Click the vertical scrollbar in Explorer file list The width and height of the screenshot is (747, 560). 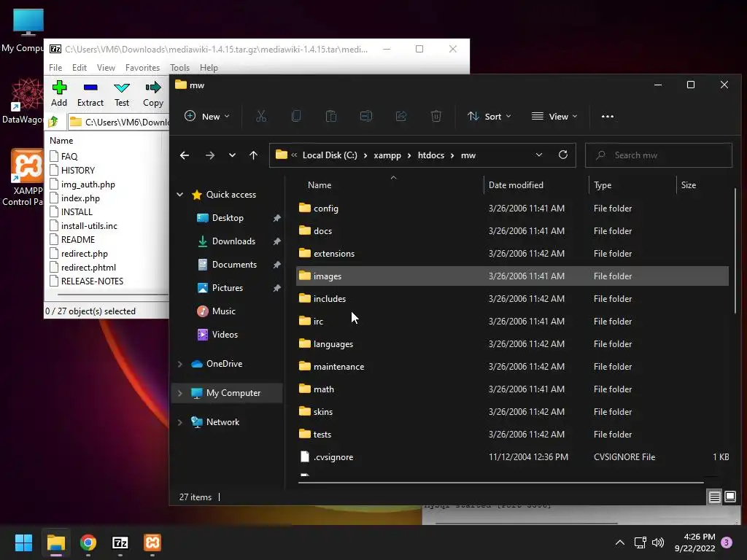735,251
